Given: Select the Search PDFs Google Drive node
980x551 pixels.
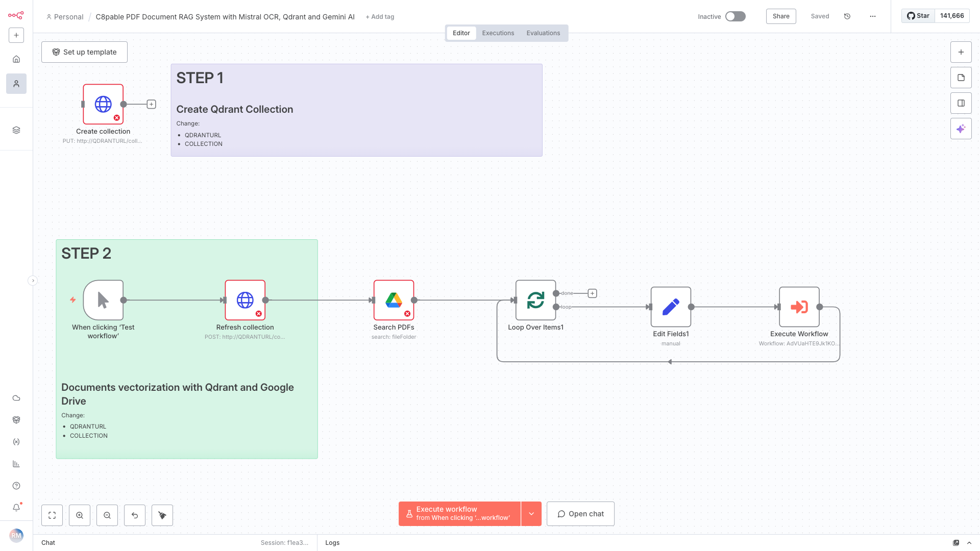Looking at the screenshot, I should coord(394,300).
